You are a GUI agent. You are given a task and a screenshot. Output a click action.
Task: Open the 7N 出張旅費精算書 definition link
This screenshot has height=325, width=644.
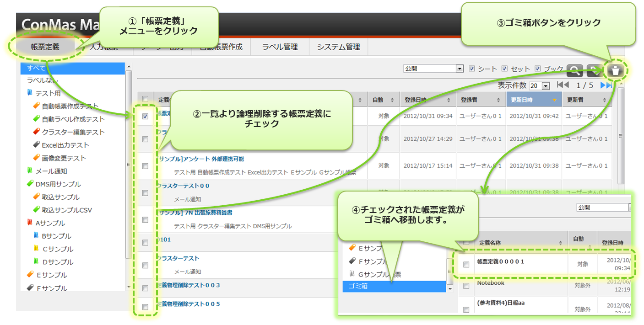pos(195,213)
